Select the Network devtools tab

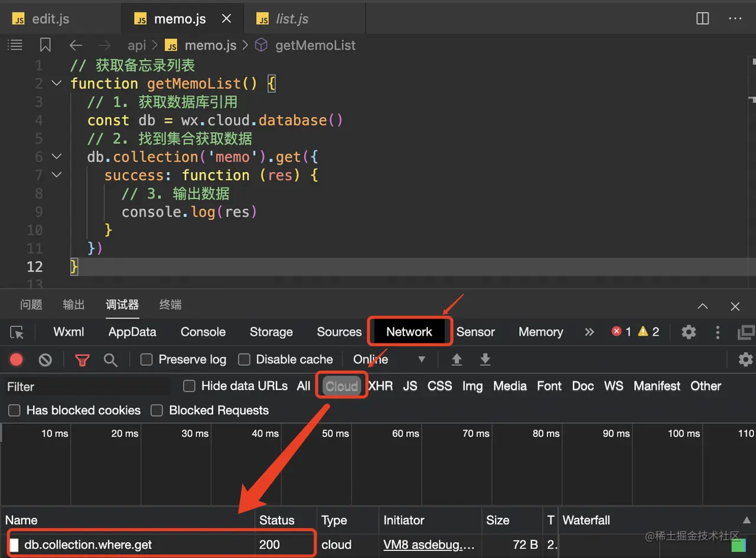(409, 332)
